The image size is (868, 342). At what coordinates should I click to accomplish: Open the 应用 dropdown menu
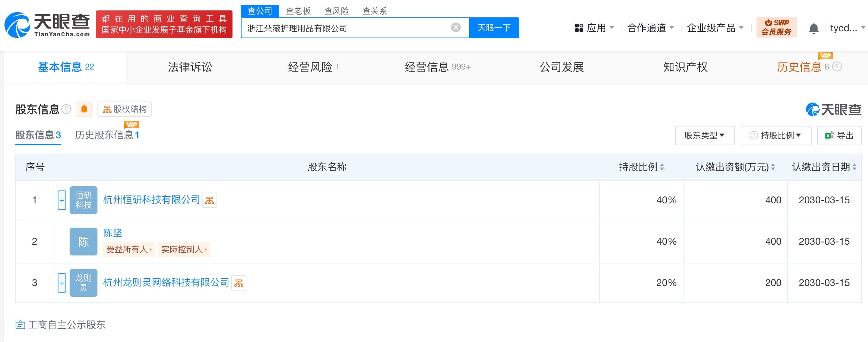pos(594,28)
